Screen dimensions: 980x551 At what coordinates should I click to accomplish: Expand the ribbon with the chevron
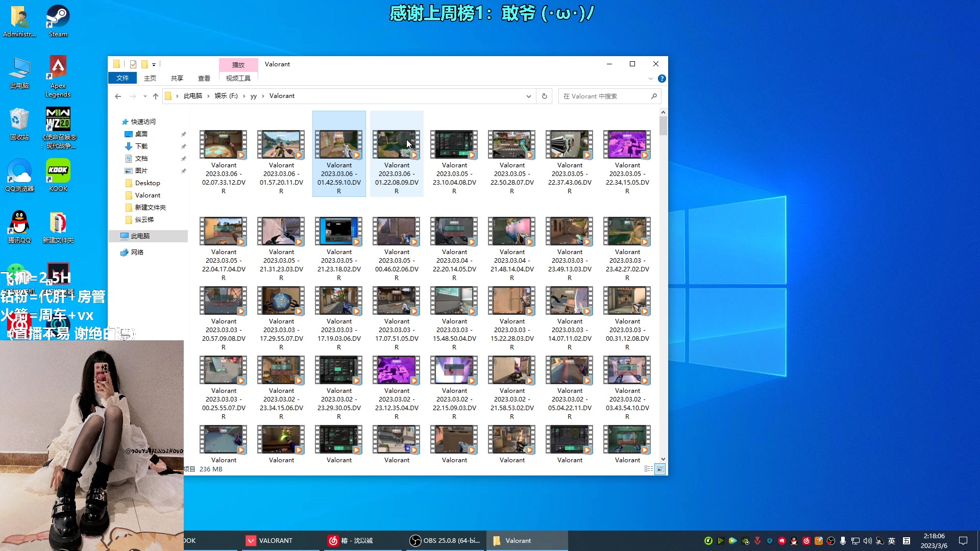point(651,79)
